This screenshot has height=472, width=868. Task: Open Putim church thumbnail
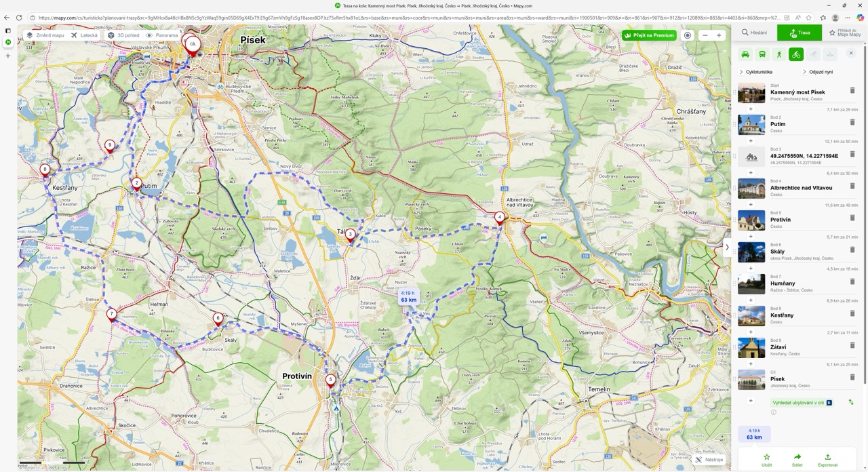751,125
